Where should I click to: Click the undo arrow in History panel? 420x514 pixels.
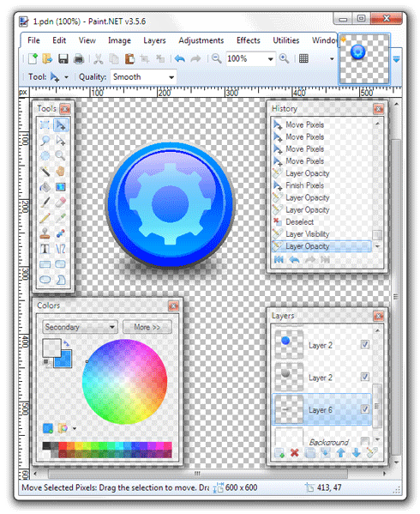pos(295,260)
